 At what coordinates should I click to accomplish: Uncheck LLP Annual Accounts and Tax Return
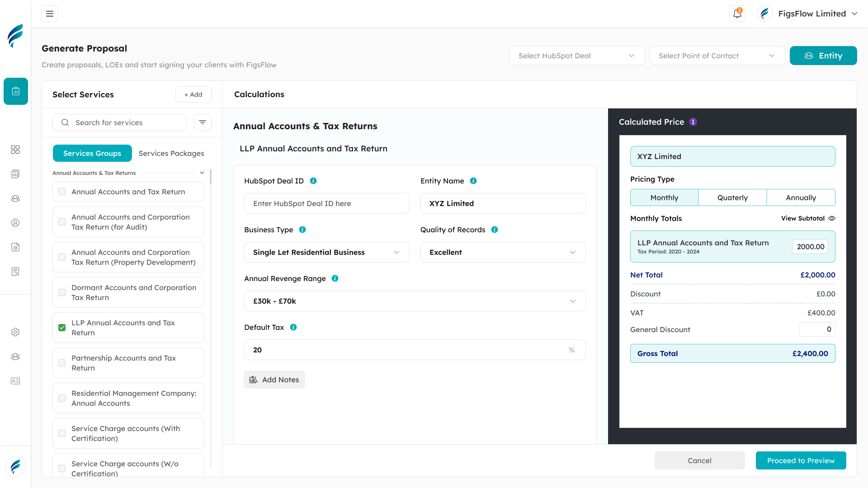pyautogui.click(x=62, y=328)
